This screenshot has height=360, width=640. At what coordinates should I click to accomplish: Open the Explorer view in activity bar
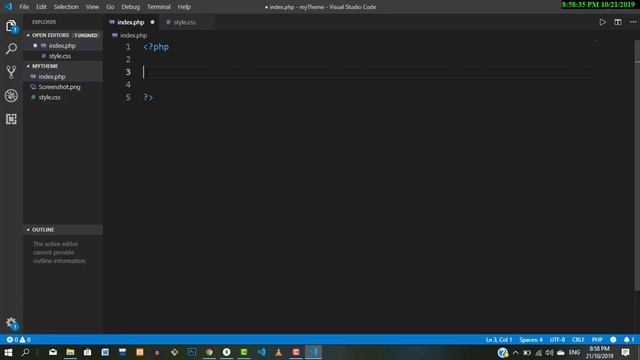11,26
